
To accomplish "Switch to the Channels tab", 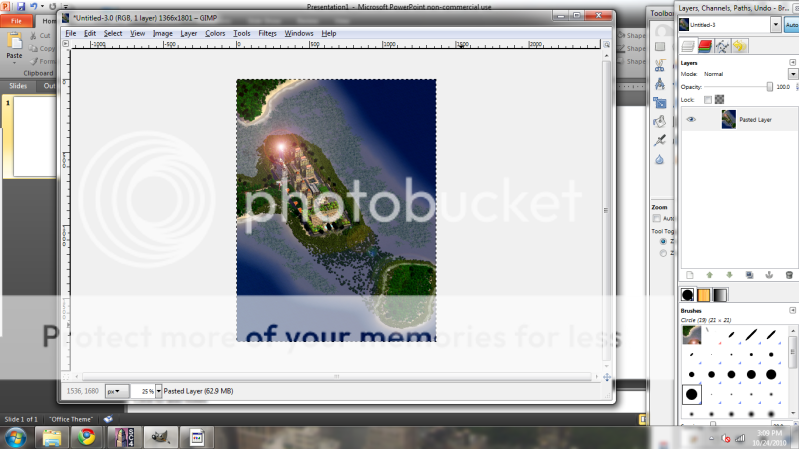I will [x=705, y=46].
